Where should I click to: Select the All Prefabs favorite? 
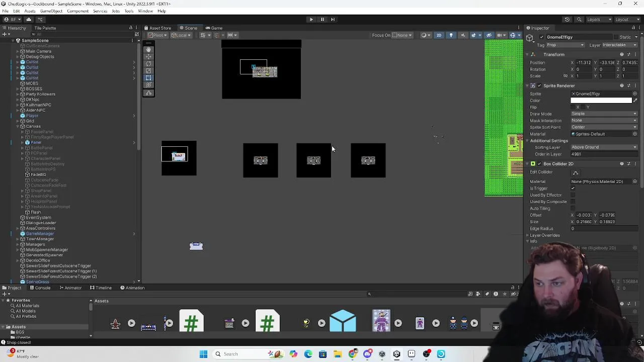pos(26,317)
